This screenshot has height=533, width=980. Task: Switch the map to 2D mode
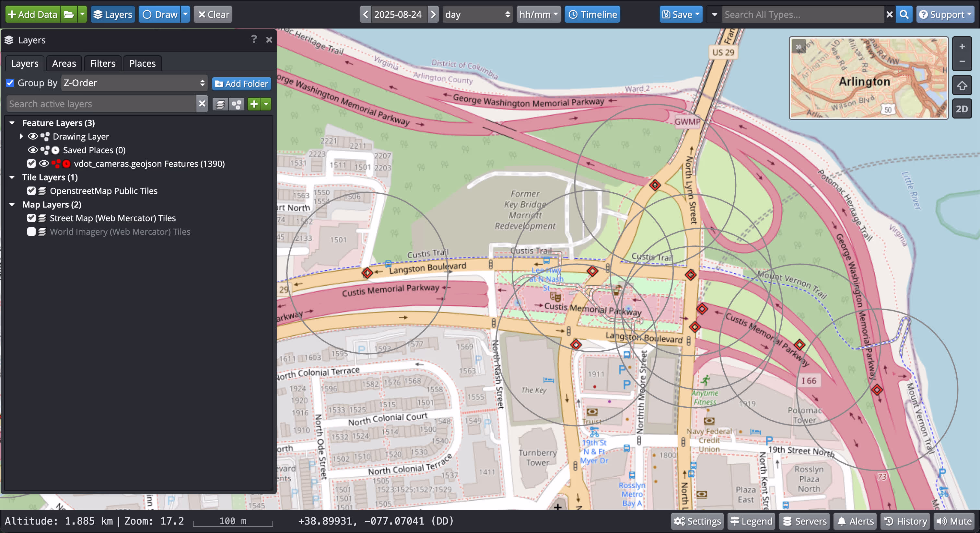[x=962, y=109]
